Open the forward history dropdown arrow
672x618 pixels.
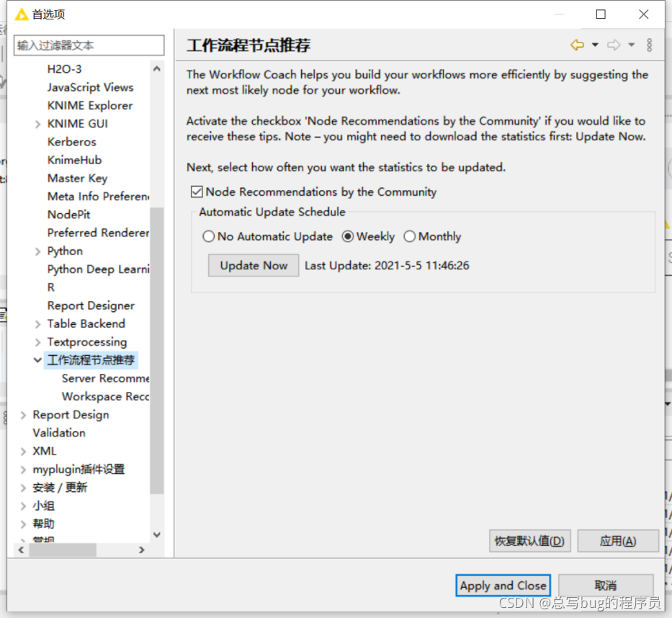pyautogui.click(x=631, y=45)
